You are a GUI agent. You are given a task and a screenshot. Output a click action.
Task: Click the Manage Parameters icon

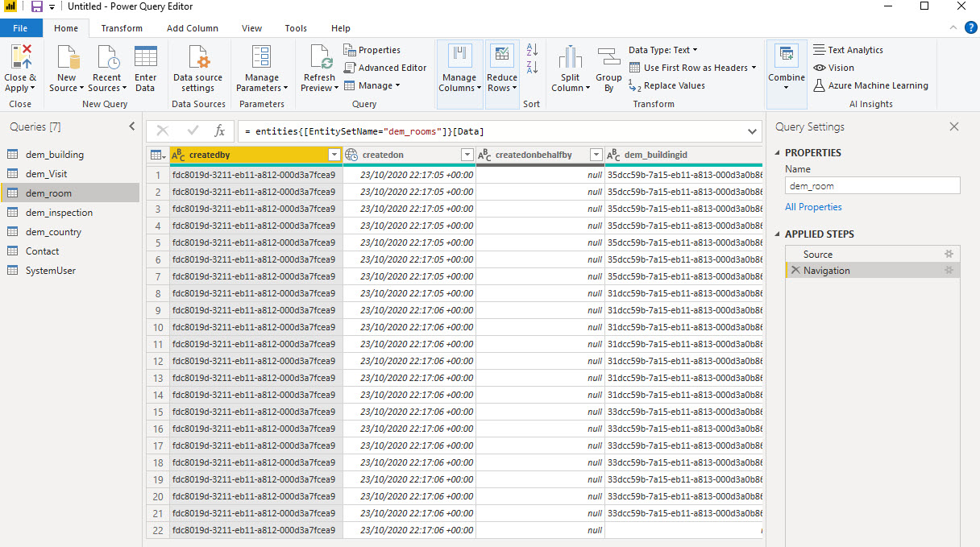click(x=261, y=58)
